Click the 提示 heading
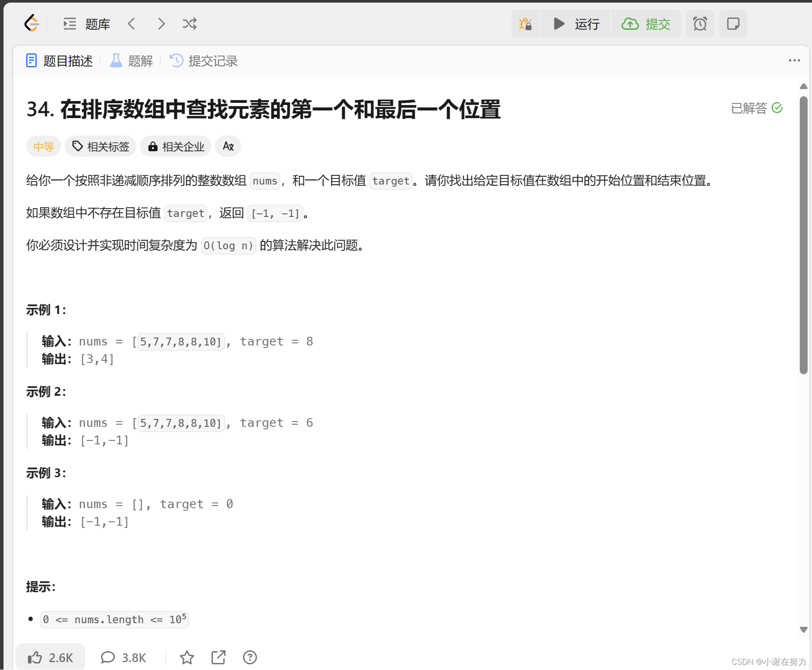This screenshot has width=812, height=670. click(x=41, y=586)
